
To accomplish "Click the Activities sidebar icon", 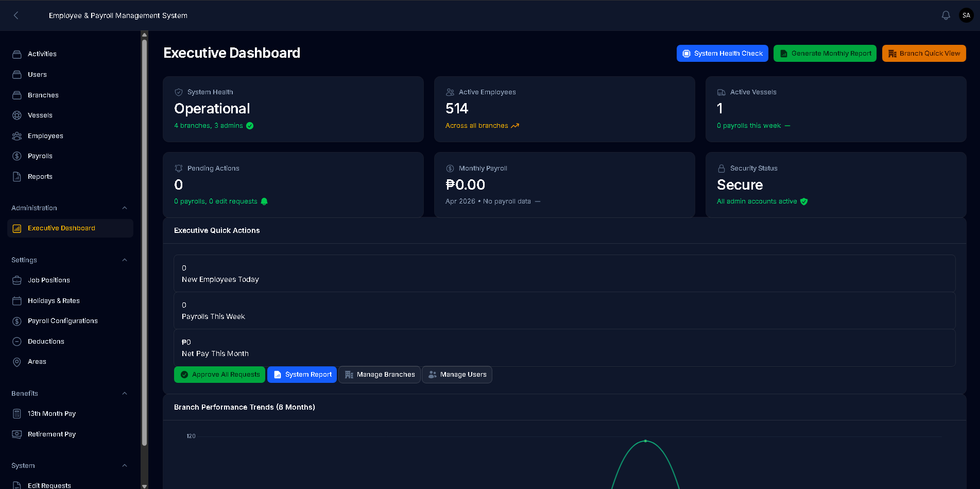I will click(x=17, y=54).
